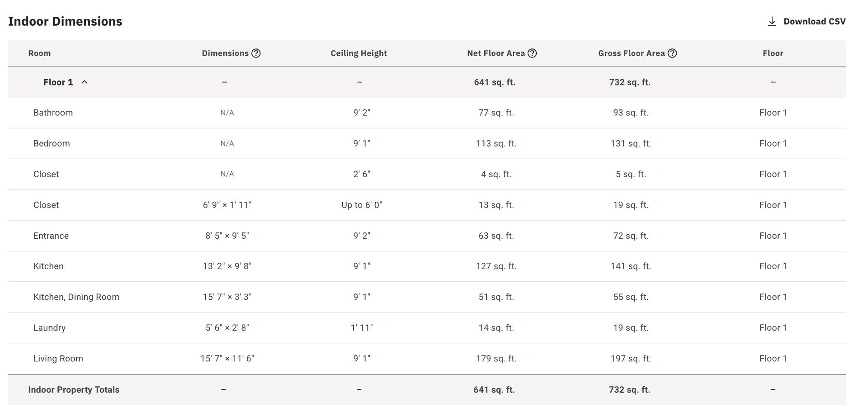This screenshot has height=412, width=868.
Task: Click the 15' 7" × 11' 6" dimensions cell
Action: [227, 359]
